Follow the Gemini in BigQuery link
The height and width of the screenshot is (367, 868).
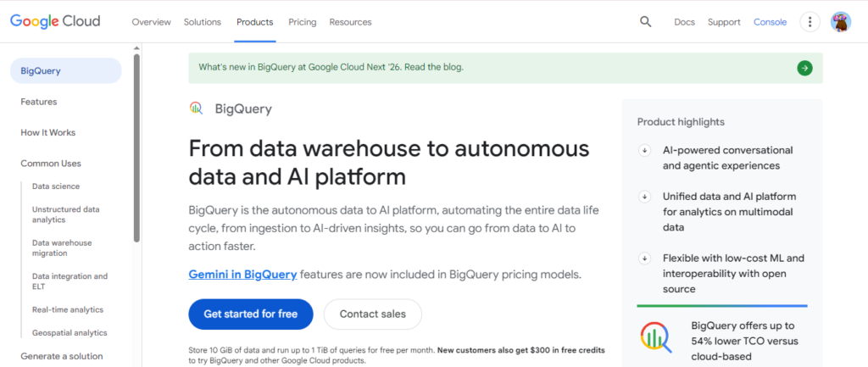click(x=242, y=274)
